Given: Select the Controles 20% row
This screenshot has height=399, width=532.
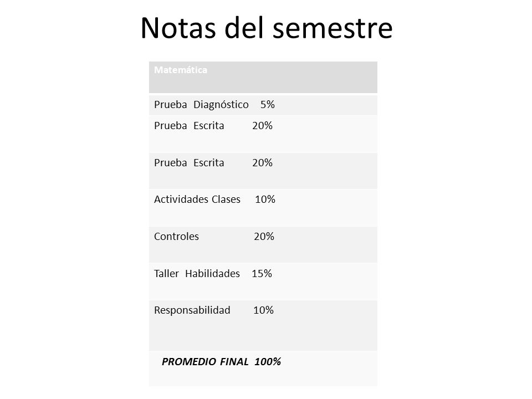Looking at the screenshot, I should pos(263,244).
